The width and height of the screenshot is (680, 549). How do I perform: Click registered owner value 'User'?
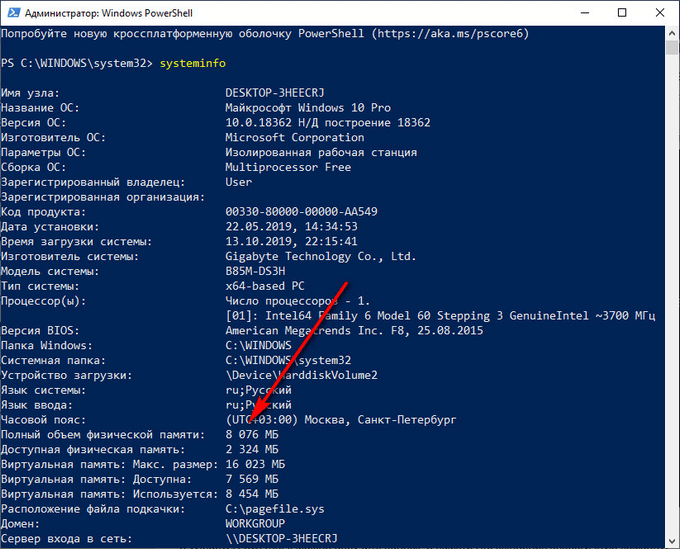pos(238,182)
